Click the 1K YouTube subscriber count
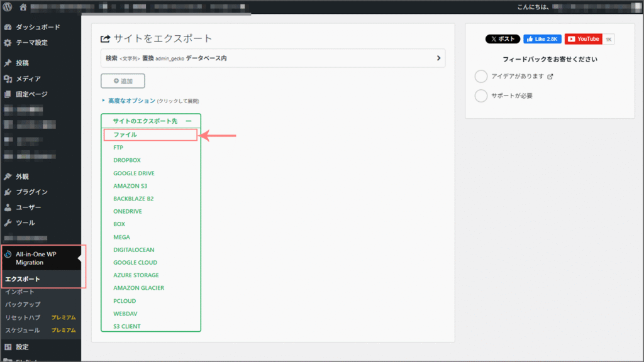Viewport: 644px width, 362px height. pyautogui.click(x=608, y=40)
